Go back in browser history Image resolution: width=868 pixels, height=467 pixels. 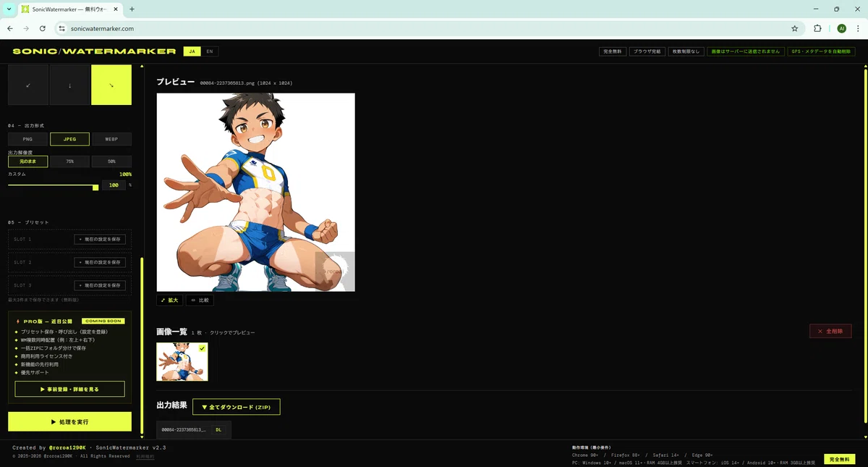click(10, 28)
